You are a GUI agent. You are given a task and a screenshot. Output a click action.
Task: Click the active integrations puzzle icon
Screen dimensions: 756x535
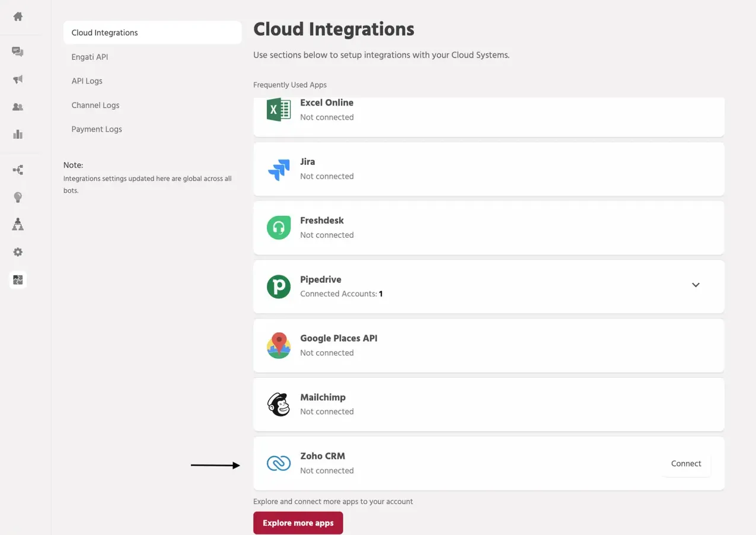(18, 279)
